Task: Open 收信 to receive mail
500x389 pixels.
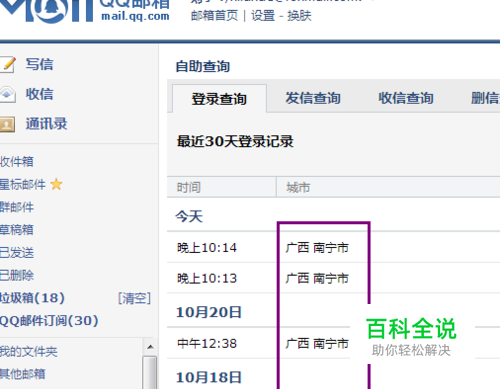Action: pyautogui.click(x=39, y=94)
